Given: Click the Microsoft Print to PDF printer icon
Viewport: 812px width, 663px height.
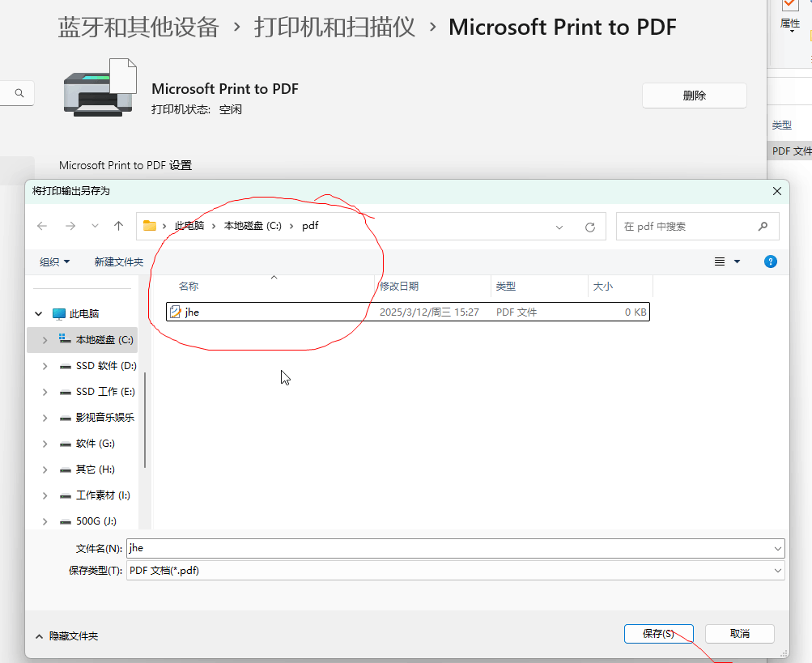Looking at the screenshot, I should click(x=100, y=87).
